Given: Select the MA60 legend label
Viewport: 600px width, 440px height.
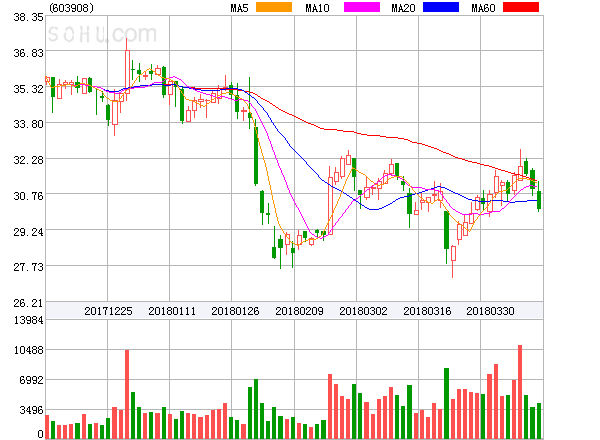Looking at the screenshot, I should point(483,8).
